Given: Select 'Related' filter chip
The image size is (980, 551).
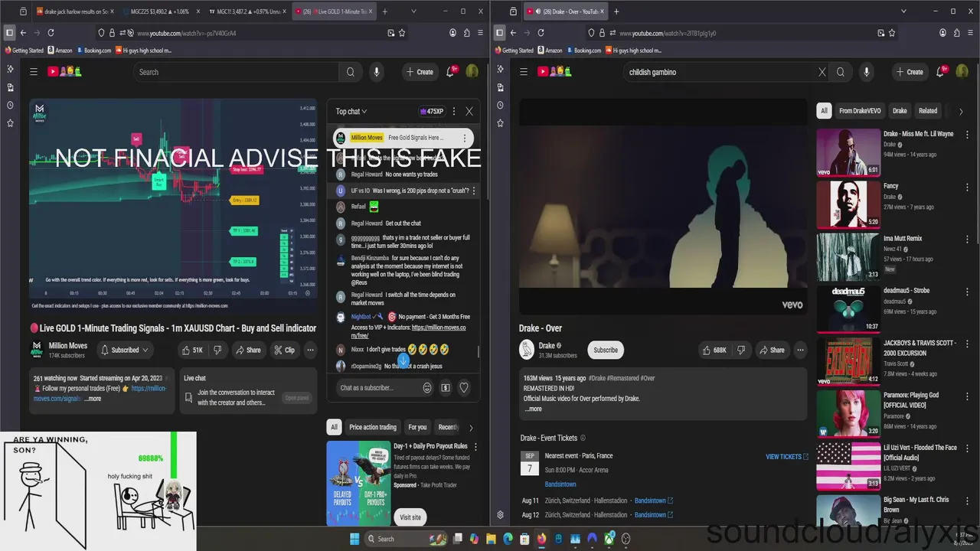Looking at the screenshot, I should 928,111.
